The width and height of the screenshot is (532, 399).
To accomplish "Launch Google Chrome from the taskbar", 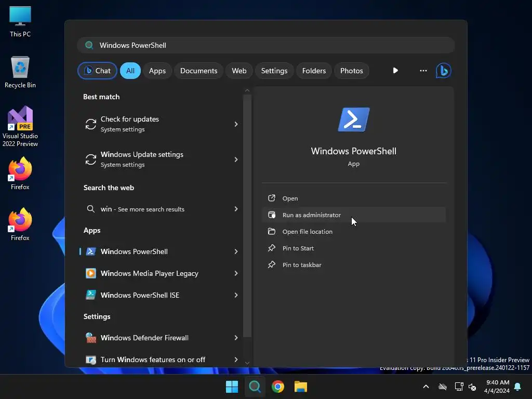I will tap(278, 387).
